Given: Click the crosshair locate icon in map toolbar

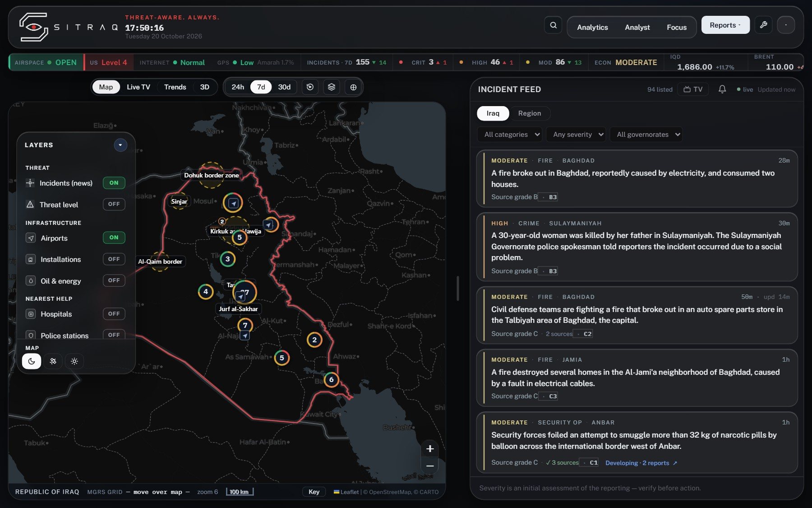Looking at the screenshot, I should click(x=353, y=87).
